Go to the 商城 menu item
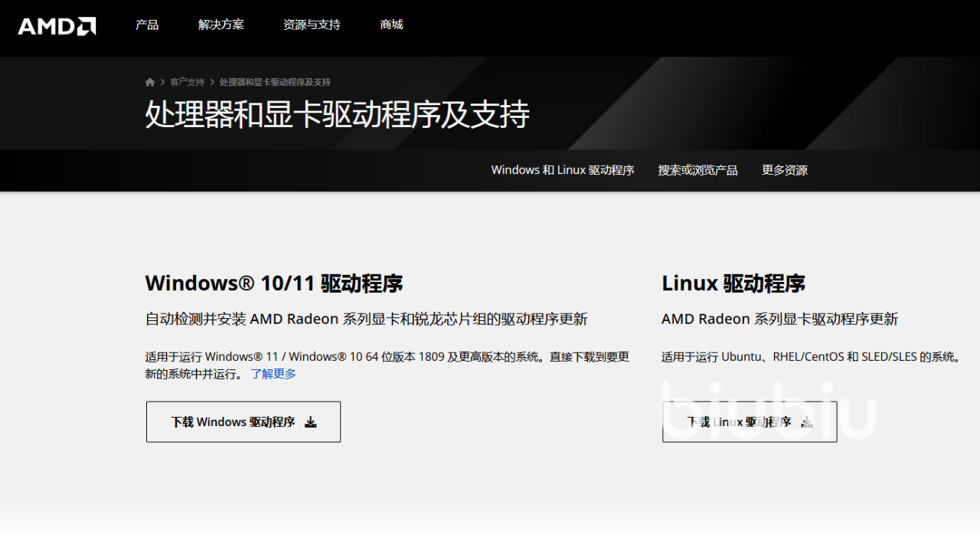980x544 pixels. coord(391,25)
